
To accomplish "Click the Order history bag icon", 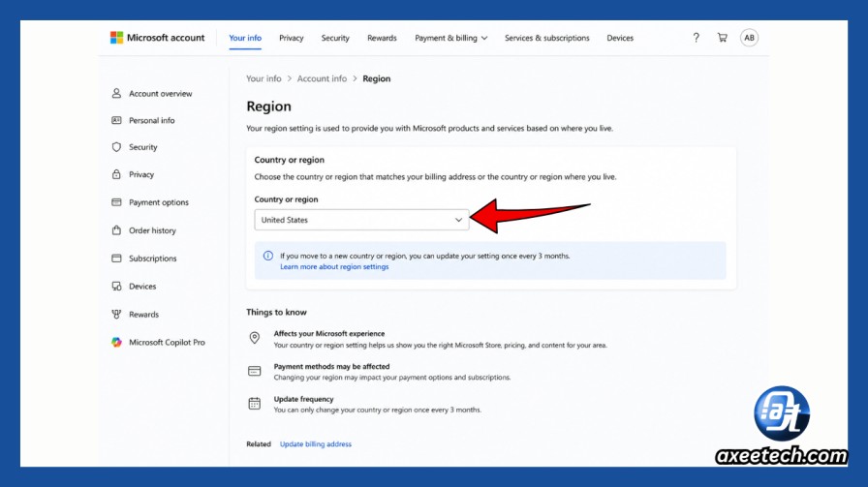I will pyautogui.click(x=116, y=229).
